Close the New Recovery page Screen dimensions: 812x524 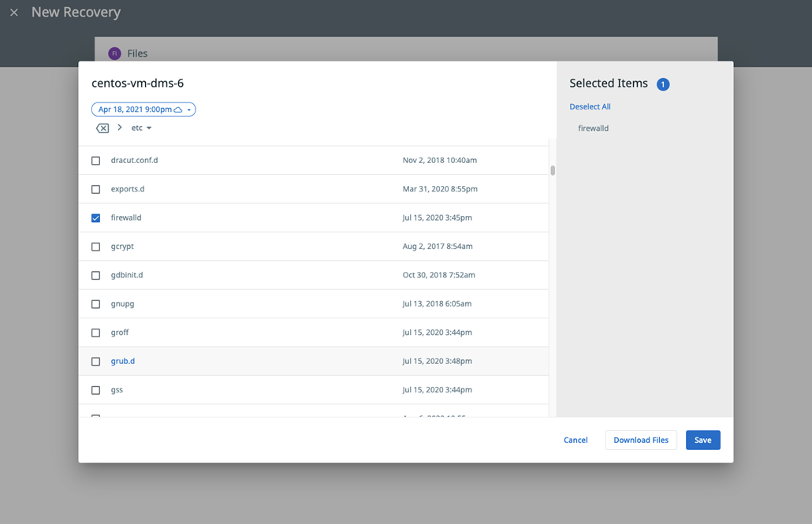(x=14, y=13)
